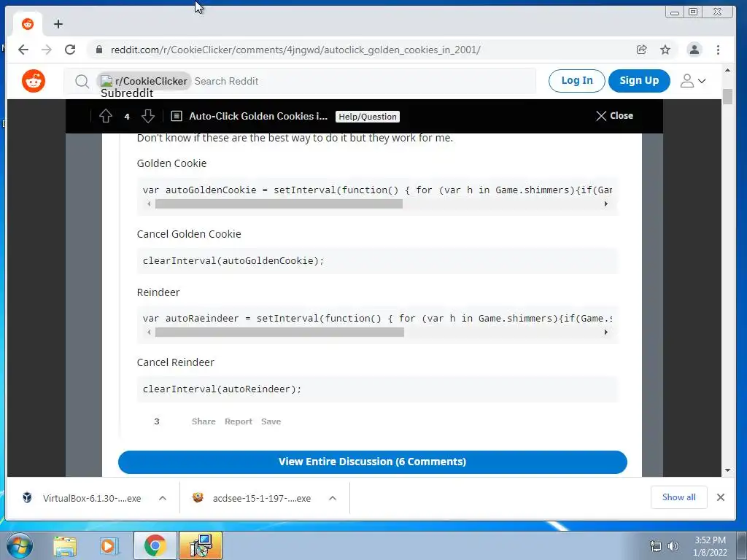747x560 pixels.
Task: View Entire Discussion (6 Comments)
Action: 373,462
